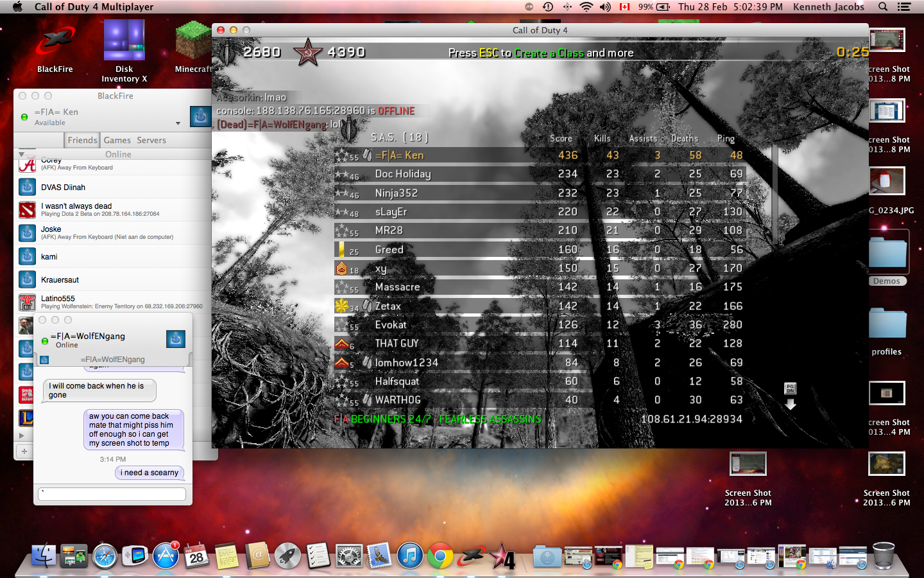
Task: Click the chat message input field
Action: coord(112,494)
